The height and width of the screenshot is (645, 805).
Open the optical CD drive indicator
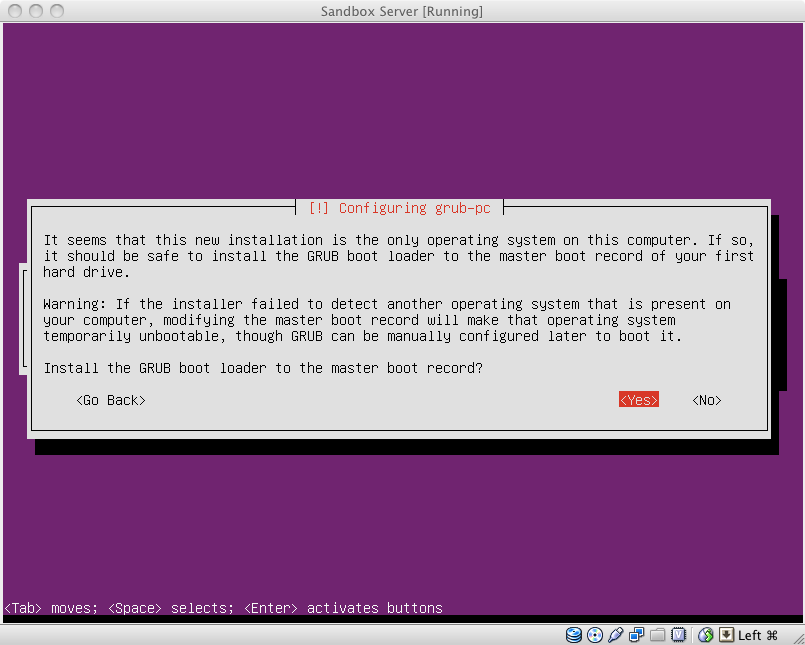(595, 635)
